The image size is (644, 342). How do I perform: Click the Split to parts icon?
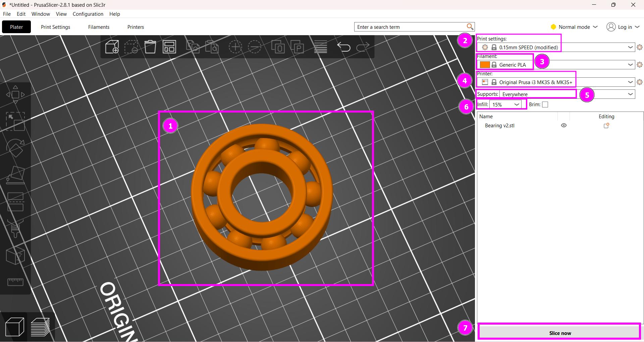pos(297,47)
